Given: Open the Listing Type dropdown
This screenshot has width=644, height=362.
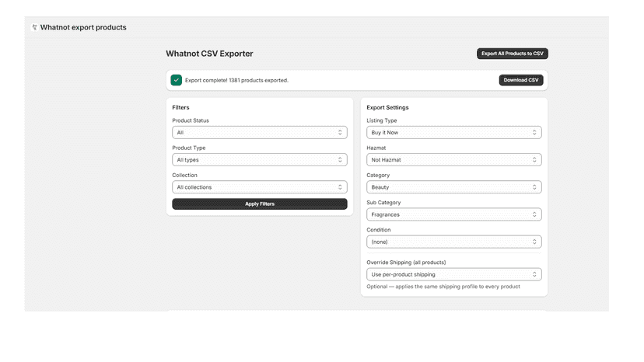Looking at the screenshot, I should 454,133.
